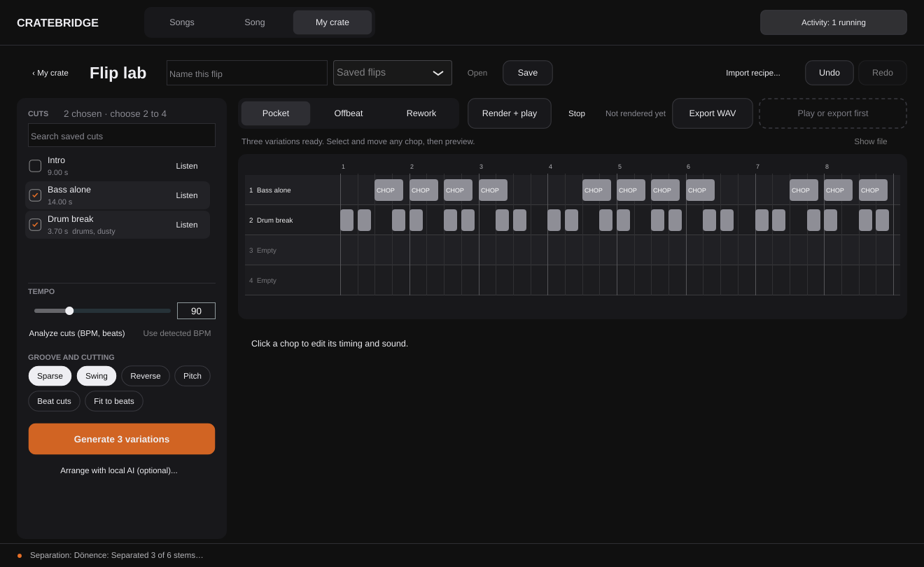Click the tempo value field showing 90

[x=196, y=311]
